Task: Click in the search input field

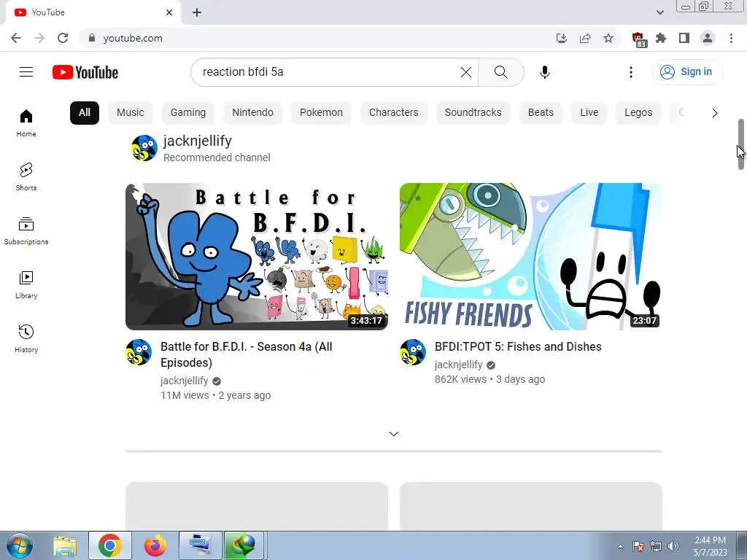Action: tap(329, 72)
